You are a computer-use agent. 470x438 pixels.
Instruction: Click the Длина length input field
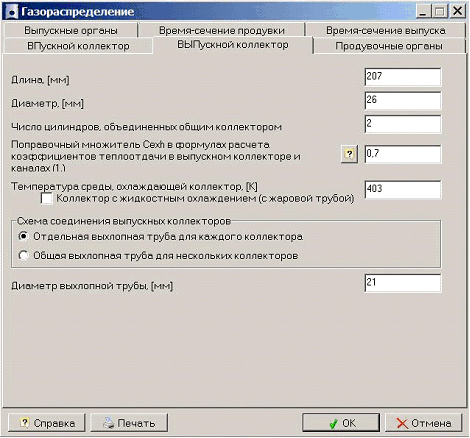click(x=403, y=77)
